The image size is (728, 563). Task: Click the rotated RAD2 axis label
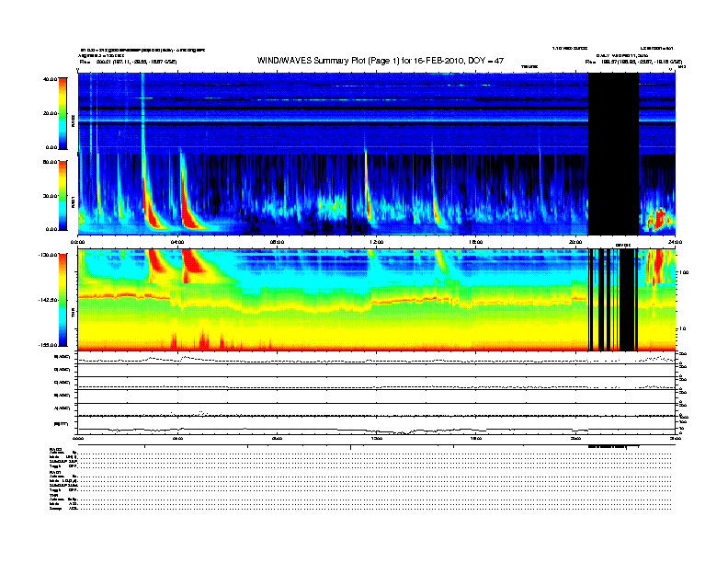(x=73, y=121)
